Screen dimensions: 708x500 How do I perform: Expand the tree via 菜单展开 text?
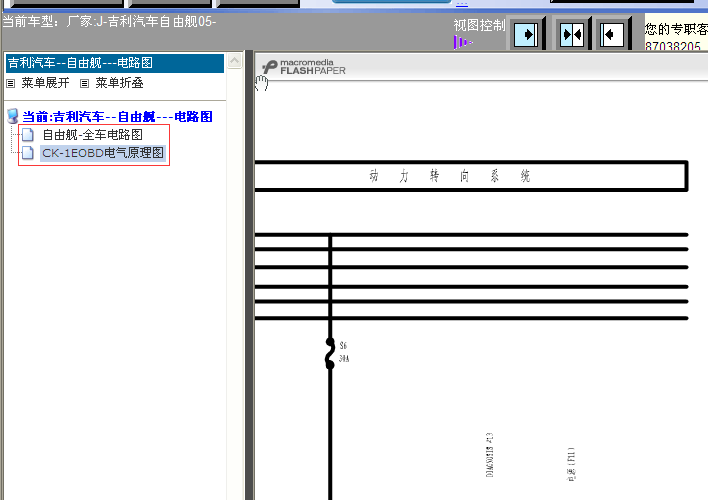(x=46, y=83)
